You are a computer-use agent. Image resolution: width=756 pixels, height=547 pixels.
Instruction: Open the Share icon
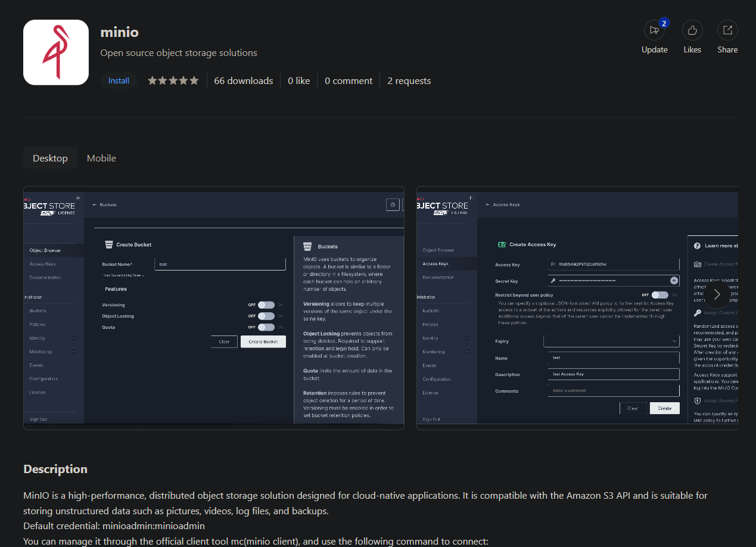tap(727, 30)
